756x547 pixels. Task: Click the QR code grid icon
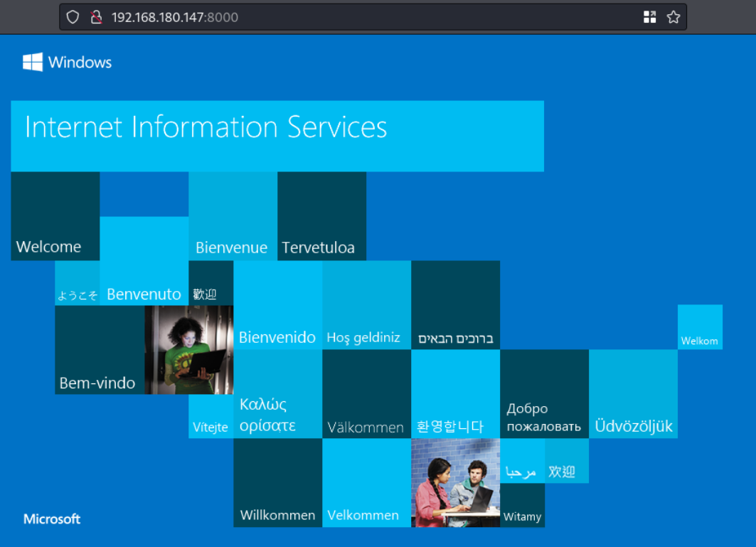point(649,17)
